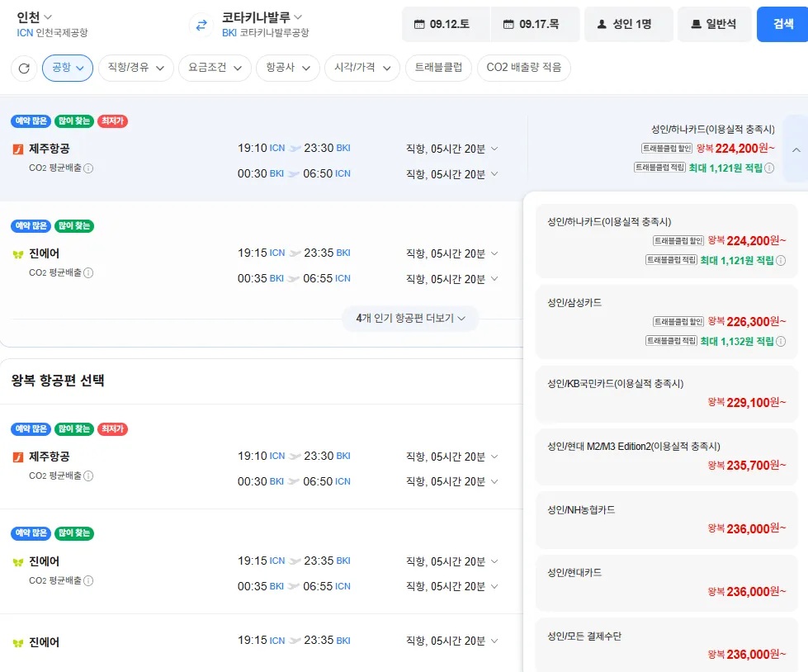
Task: Expand 4개 인기 항공편 더보기
Action: (x=410, y=319)
